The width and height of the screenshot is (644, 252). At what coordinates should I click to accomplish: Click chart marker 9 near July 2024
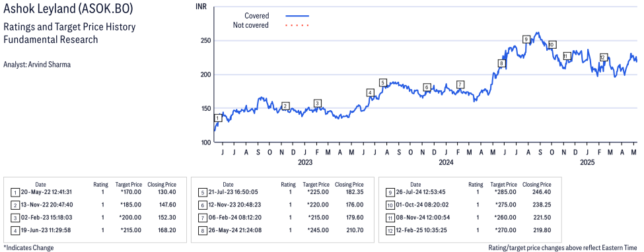tap(526, 40)
